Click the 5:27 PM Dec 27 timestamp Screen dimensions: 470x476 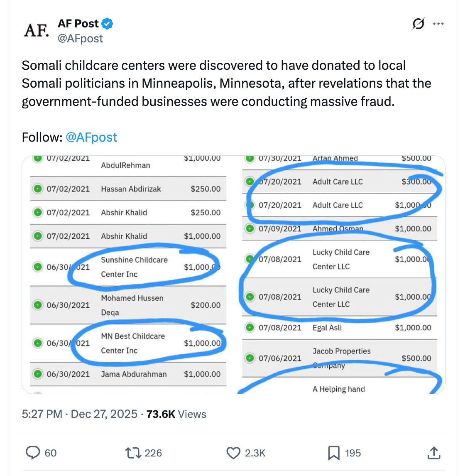click(x=79, y=414)
